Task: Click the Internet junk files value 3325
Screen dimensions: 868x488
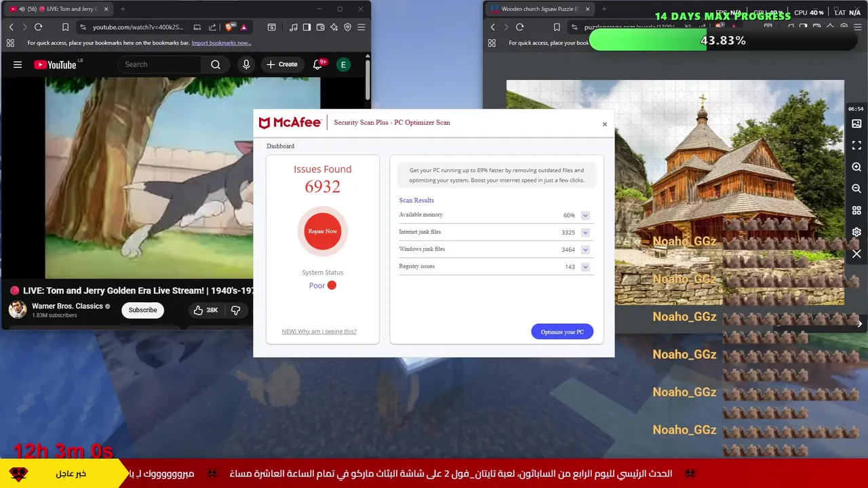Action: coord(568,232)
